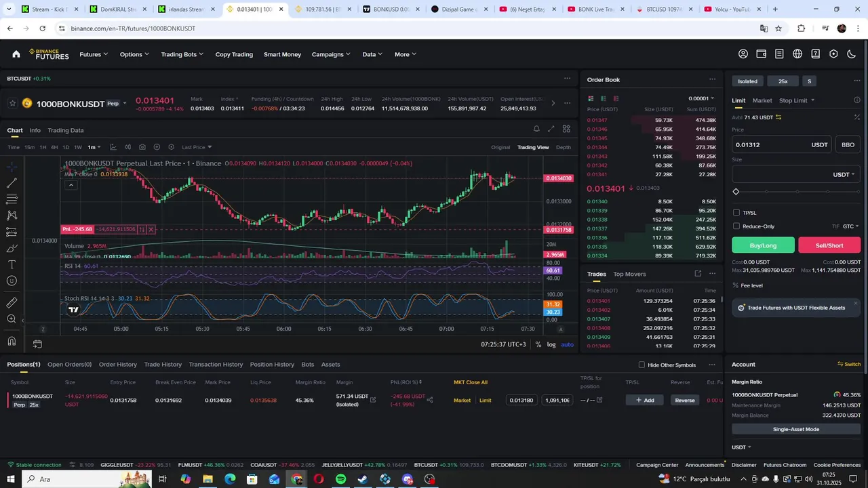Screen dimensions: 868x488
Task: Open the 0.00001 order book precision dropdown
Action: 701,98
